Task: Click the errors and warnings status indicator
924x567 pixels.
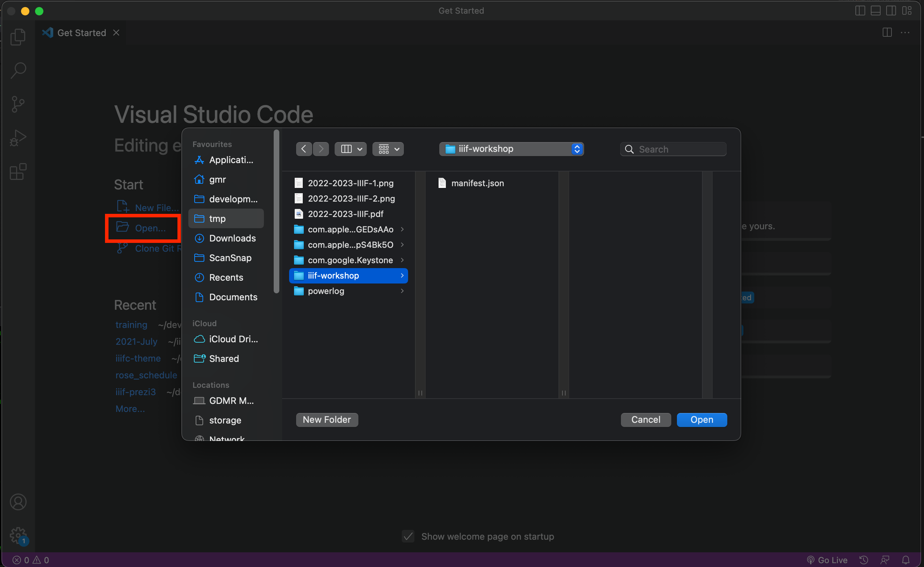Action: click(31, 560)
